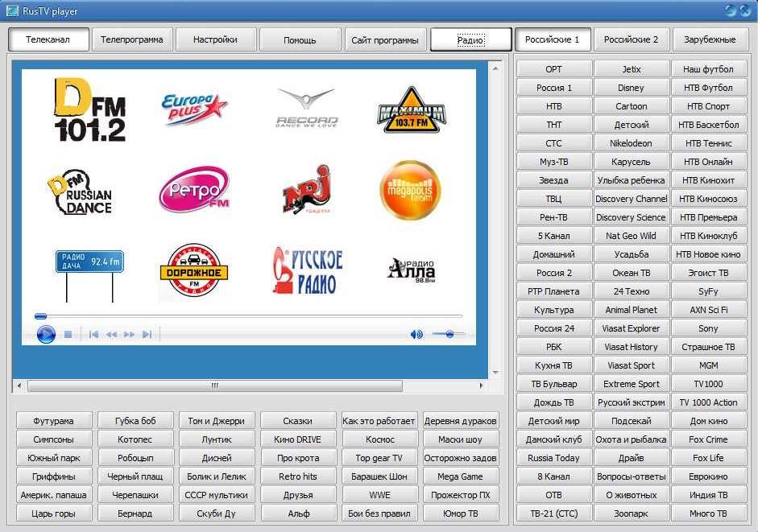Image resolution: width=758 pixels, height=532 pixels.
Task: Select the DFM 101.2 radio logo
Action: pyautogui.click(x=89, y=109)
